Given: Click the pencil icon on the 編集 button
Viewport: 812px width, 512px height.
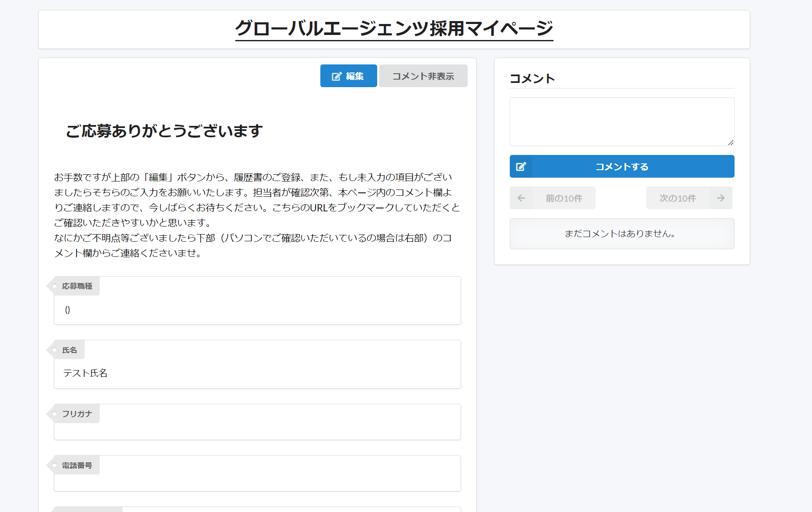Looking at the screenshot, I should pyautogui.click(x=335, y=76).
